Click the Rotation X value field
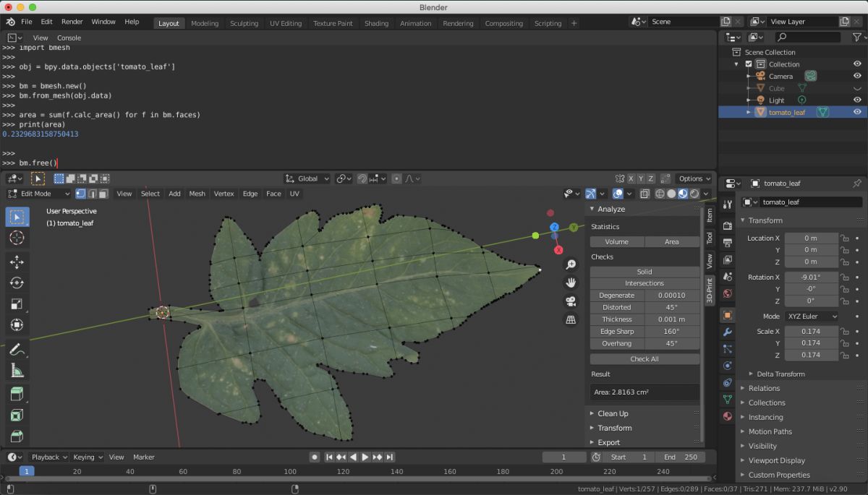This screenshot has height=495, width=868. 810,277
